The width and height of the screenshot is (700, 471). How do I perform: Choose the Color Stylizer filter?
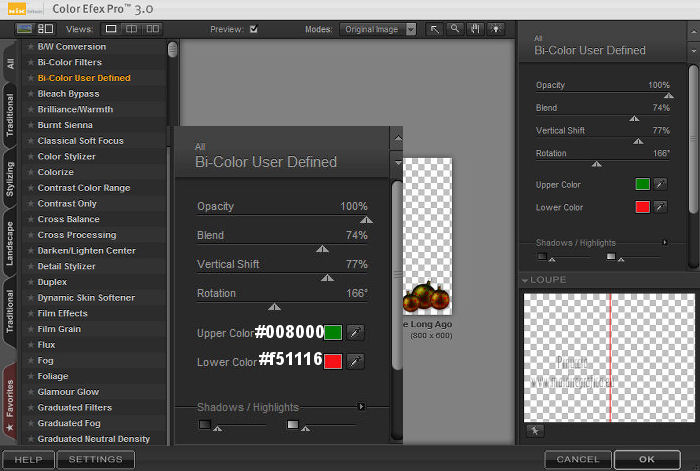[x=67, y=156]
